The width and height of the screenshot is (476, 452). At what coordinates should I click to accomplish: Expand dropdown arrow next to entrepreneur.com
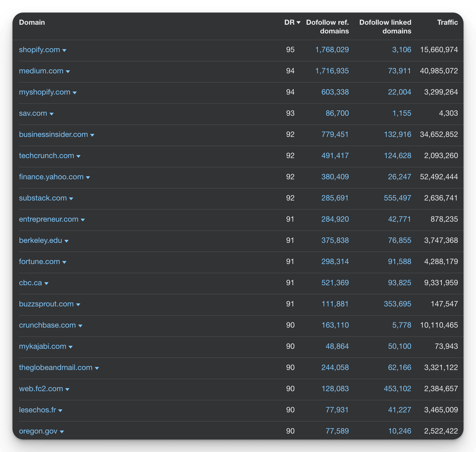83,220
